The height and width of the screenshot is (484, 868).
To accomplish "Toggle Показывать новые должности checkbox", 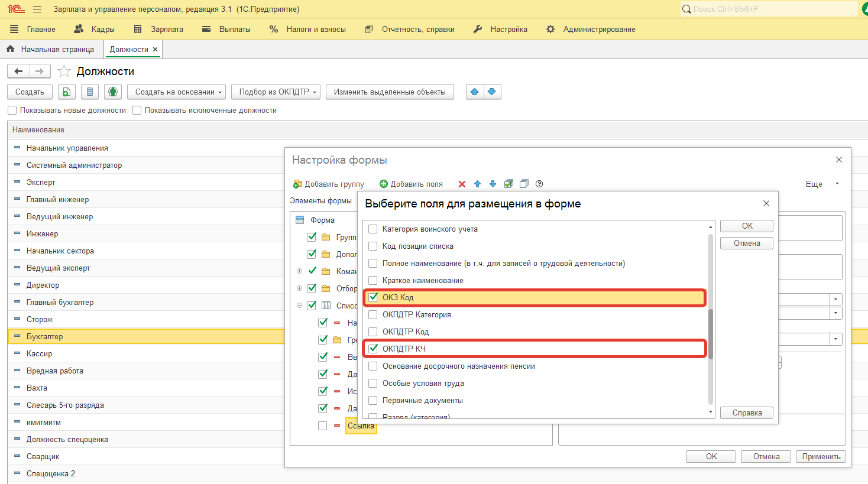I will pyautogui.click(x=12, y=111).
